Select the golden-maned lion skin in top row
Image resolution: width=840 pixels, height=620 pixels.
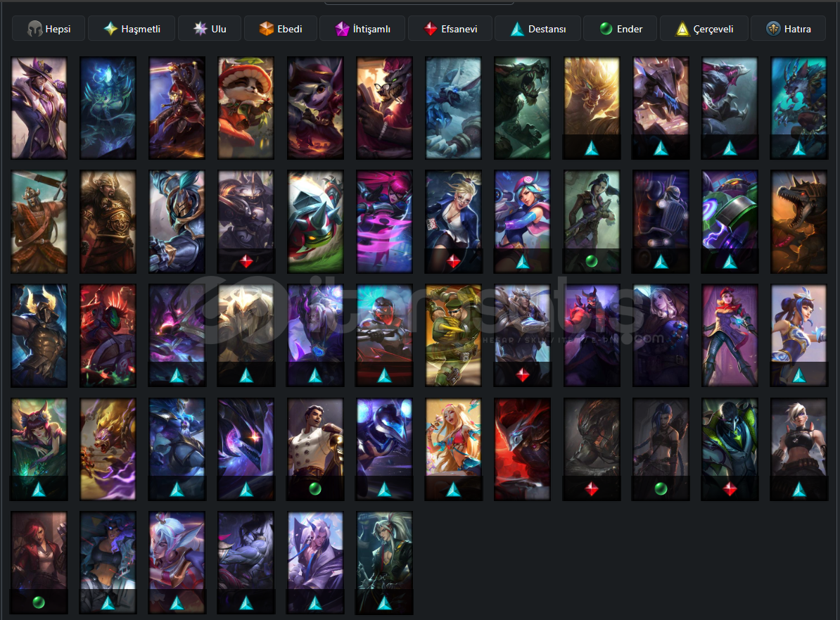pos(592,108)
